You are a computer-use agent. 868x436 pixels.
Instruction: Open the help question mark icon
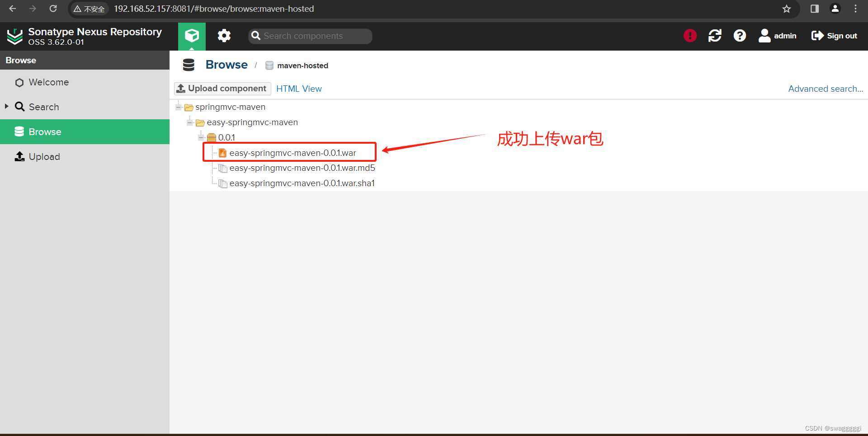point(740,36)
